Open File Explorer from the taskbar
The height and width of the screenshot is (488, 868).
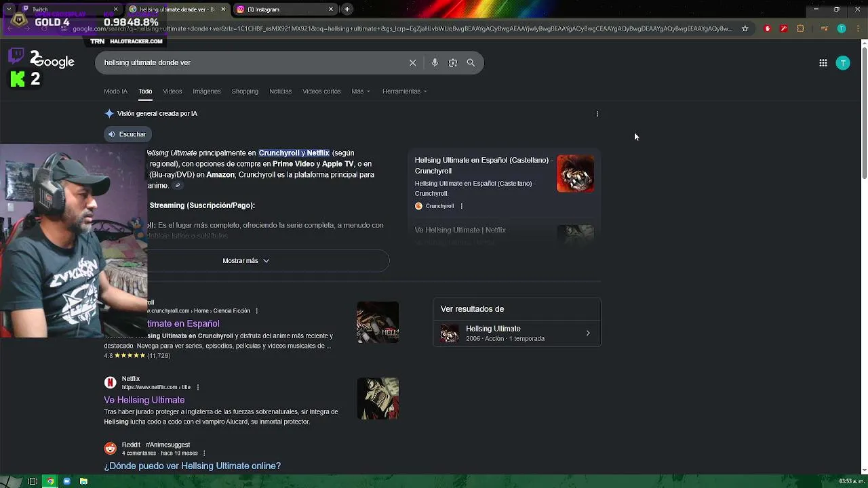coord(83,481)
